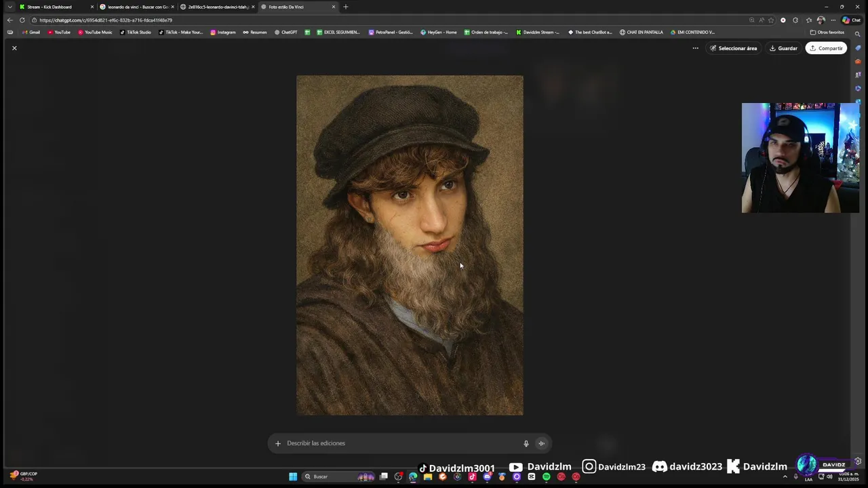Viewport: 868px width, 488px height.
Task: Go back with the browser back arrow
Action: point(9,20)
